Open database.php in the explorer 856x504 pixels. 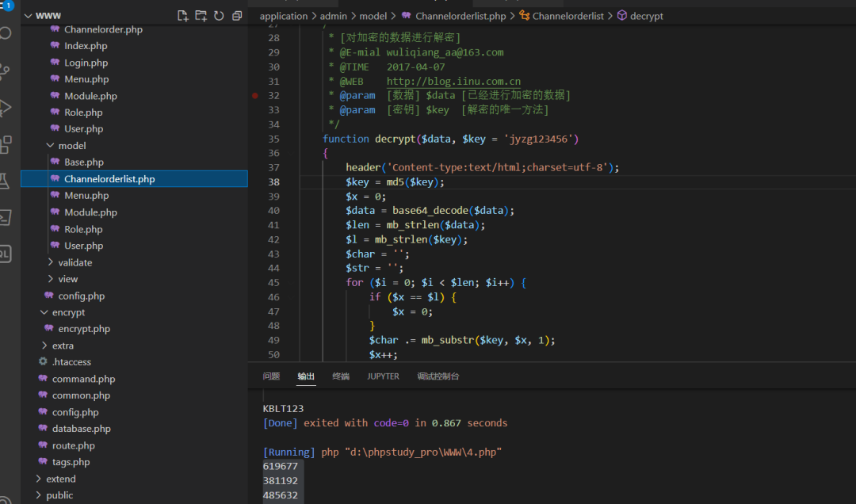(82, 428)
